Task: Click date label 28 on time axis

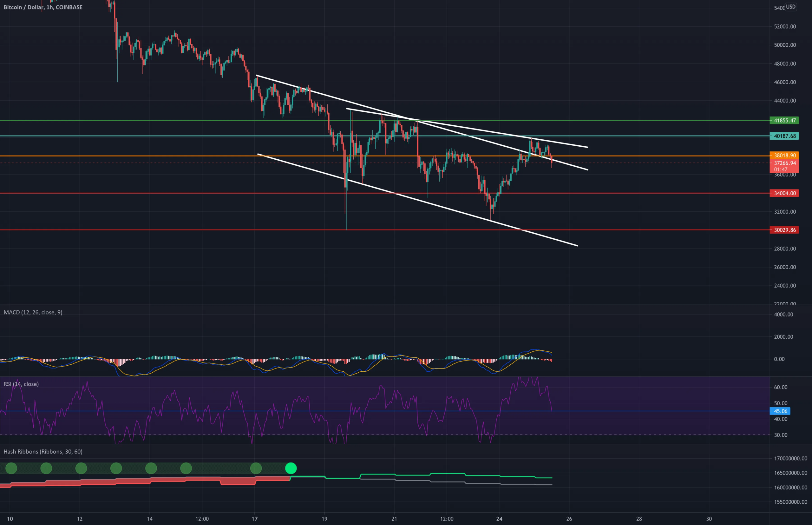Action: [x=639, y=519]
